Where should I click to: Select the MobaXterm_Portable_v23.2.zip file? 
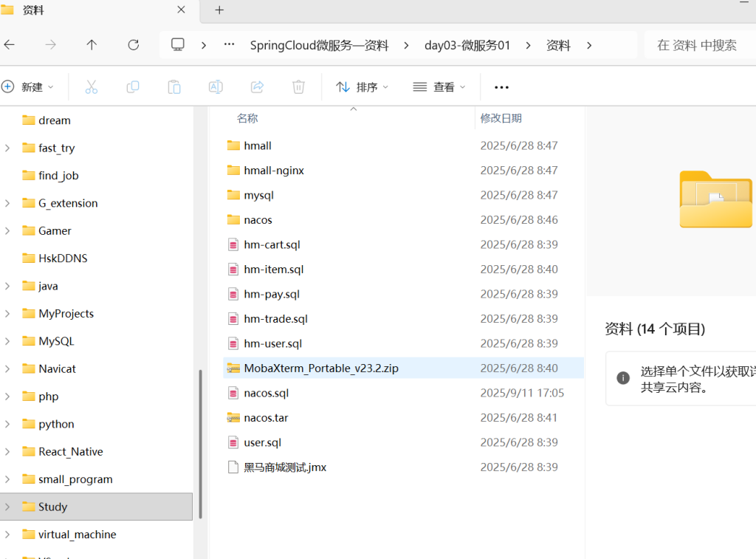point(321,368)
